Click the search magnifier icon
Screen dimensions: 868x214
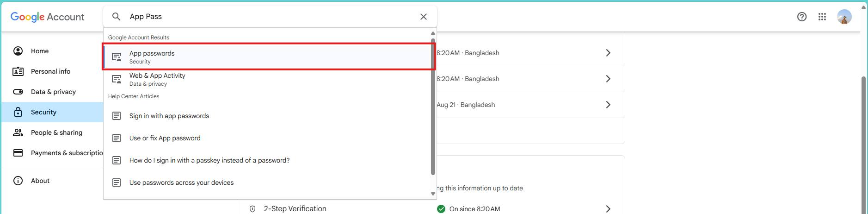[117, 17]
